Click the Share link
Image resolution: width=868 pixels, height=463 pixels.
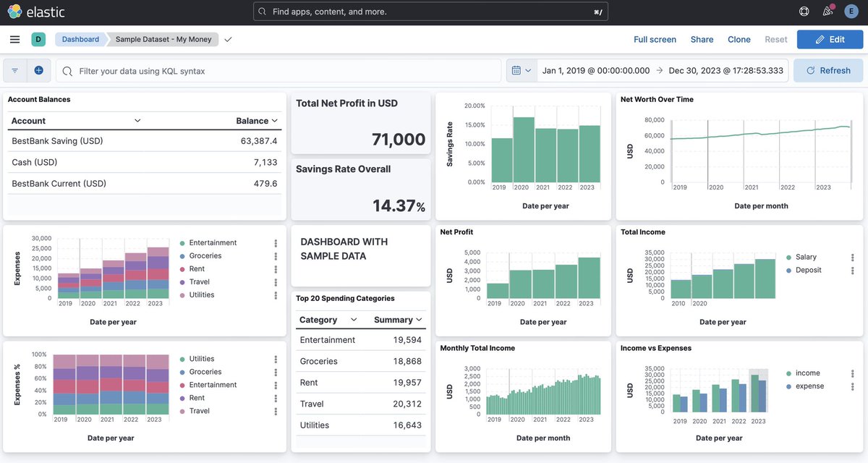[702, 39]
